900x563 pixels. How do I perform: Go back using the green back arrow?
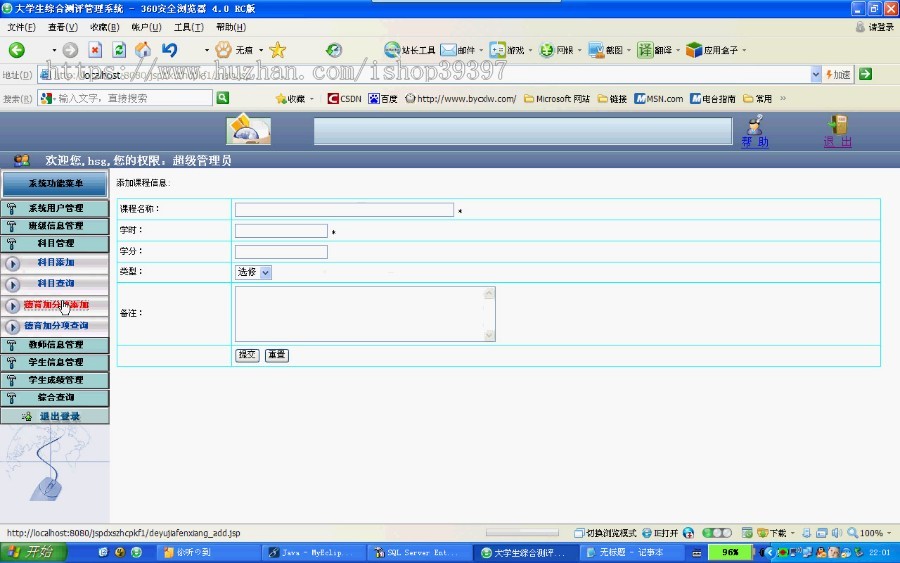[17, 50]
